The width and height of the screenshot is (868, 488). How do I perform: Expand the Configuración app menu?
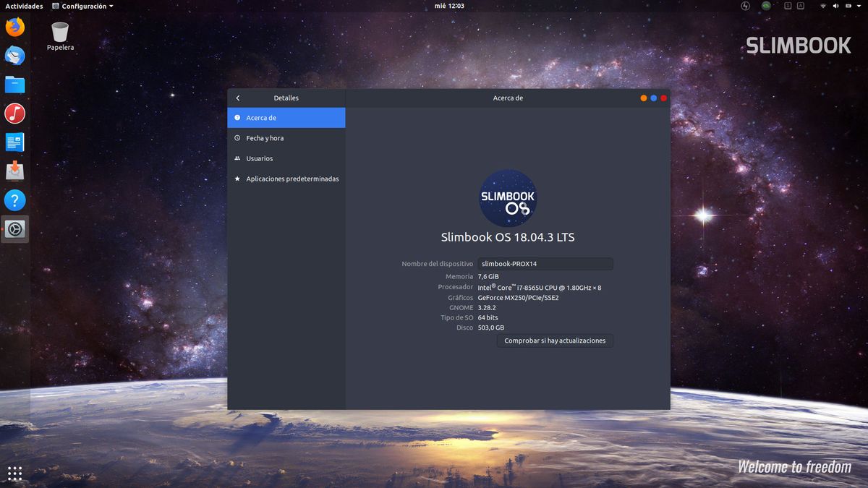pyautogui.click(x=82, y=6)
